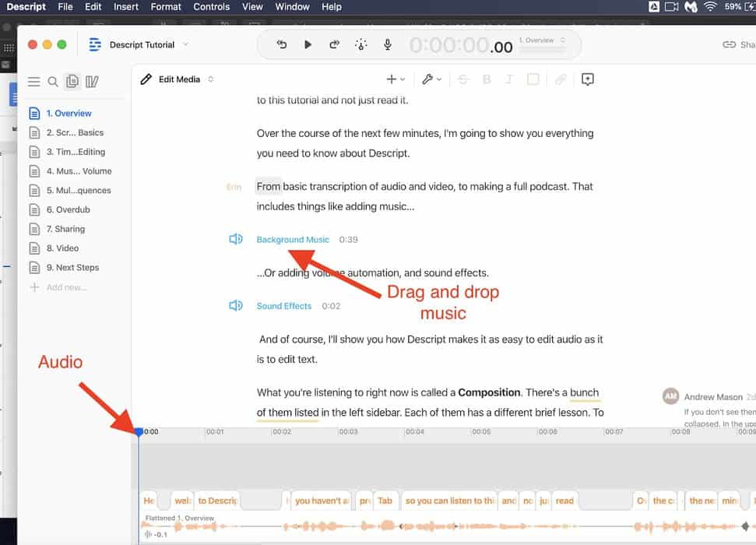Open the wrench tools dropdown
The image size is (756, 545).
(431, 79)
